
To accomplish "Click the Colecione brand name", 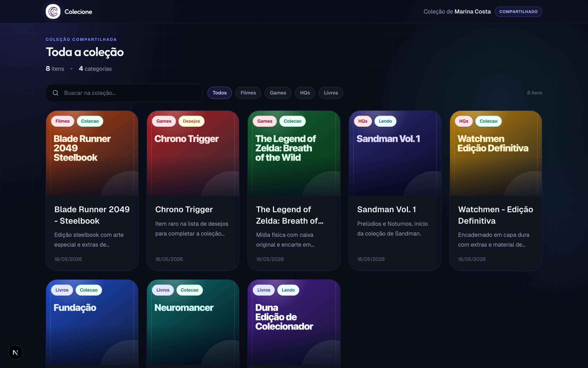I will tap(78, 12).
